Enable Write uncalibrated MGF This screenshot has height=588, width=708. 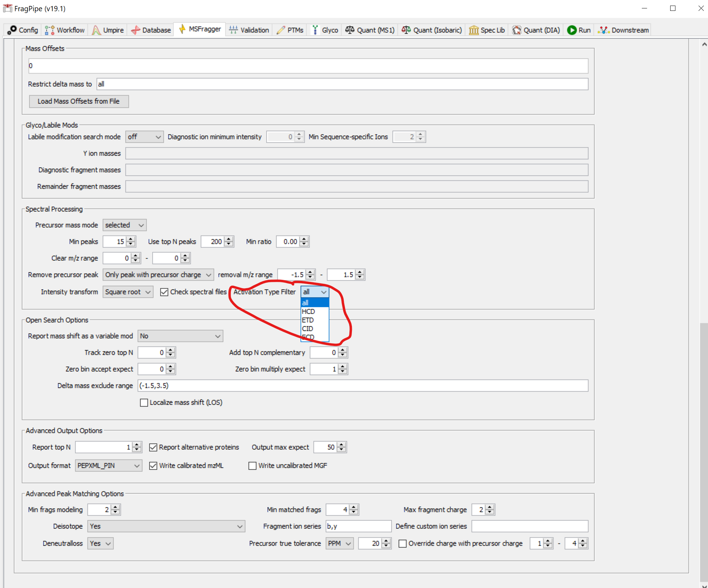[x=253, y=465]
